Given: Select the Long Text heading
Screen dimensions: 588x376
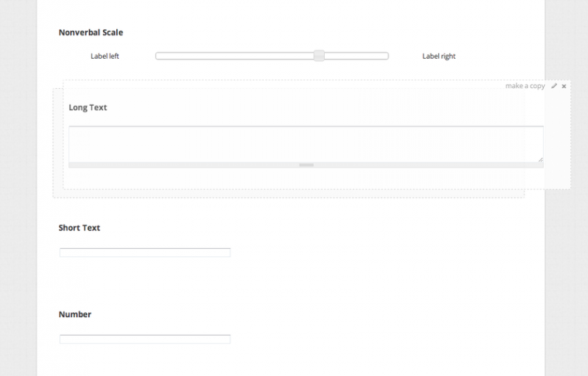Looking at the screenshot, I should pyautogui.click(x=87, y=107).
